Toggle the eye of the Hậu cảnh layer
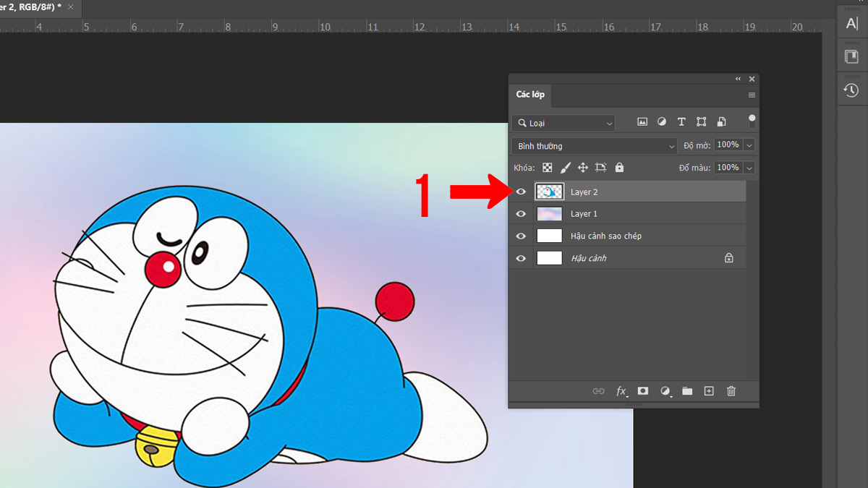This screenshot has width=868, height=488. click(x=521, y=258)
